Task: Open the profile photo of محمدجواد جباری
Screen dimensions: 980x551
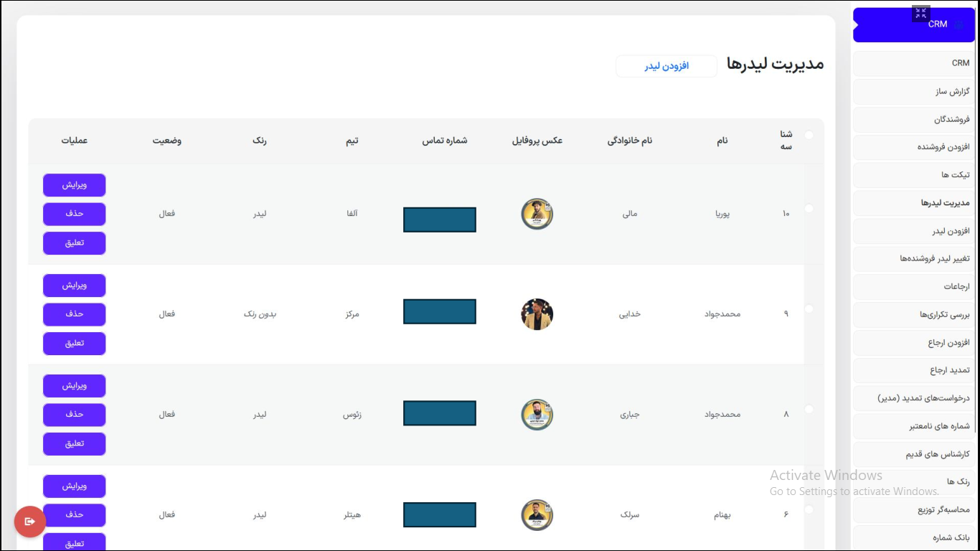Action: (537, 415)
